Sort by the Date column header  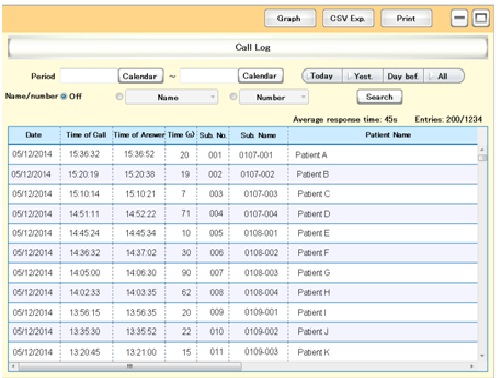[x=34, y=135]
